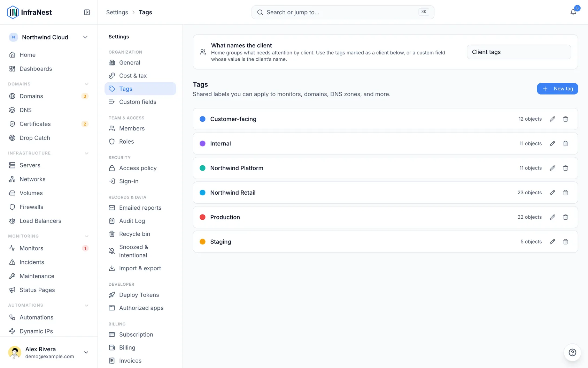Open the notifications bell
Screen dimensions: 588x368
click(573, 12)
